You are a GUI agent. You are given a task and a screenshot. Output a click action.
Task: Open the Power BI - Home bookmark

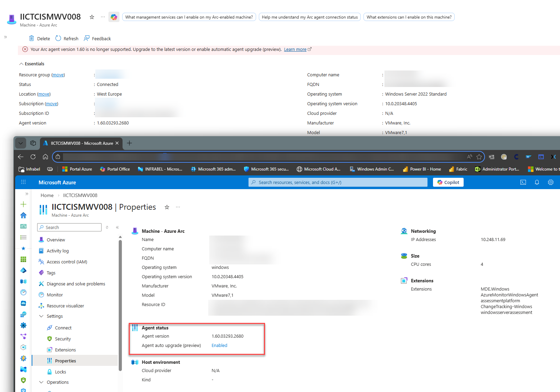coord(422,169)
